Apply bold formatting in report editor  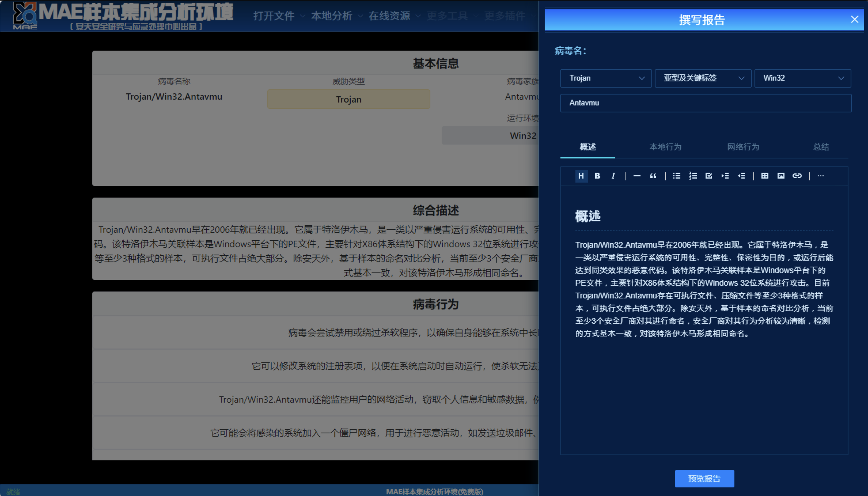[597, 176]
